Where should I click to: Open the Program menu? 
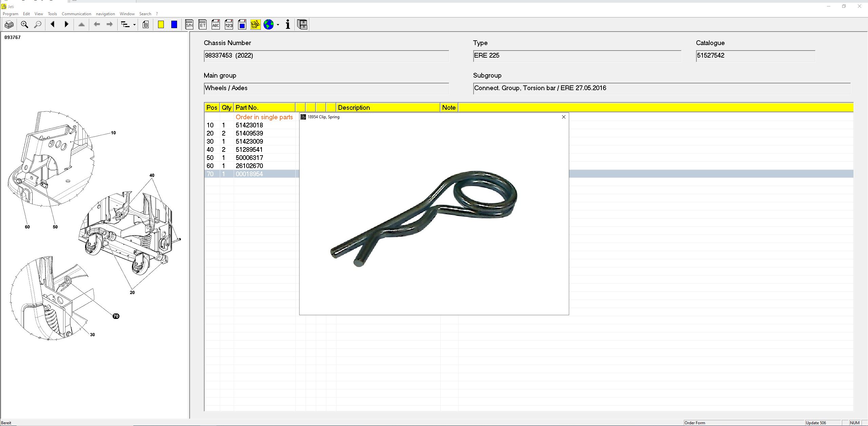click(x=11, y=14)
